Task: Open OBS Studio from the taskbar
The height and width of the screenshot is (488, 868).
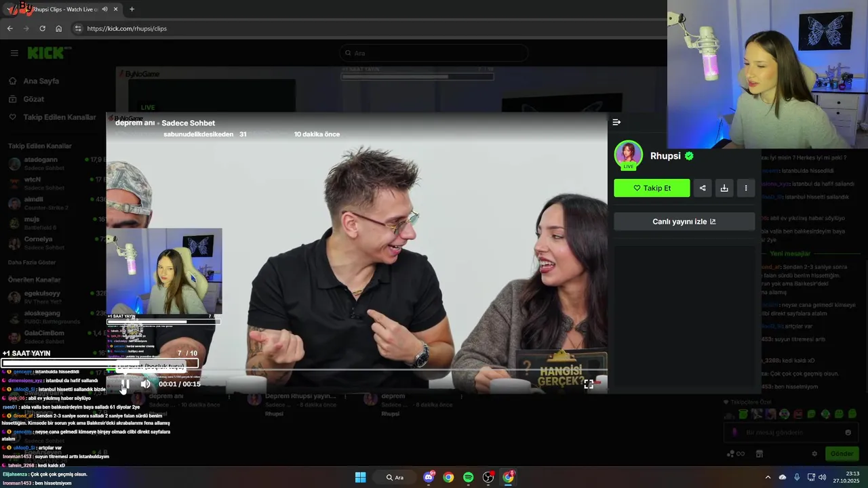Action: 488,477
